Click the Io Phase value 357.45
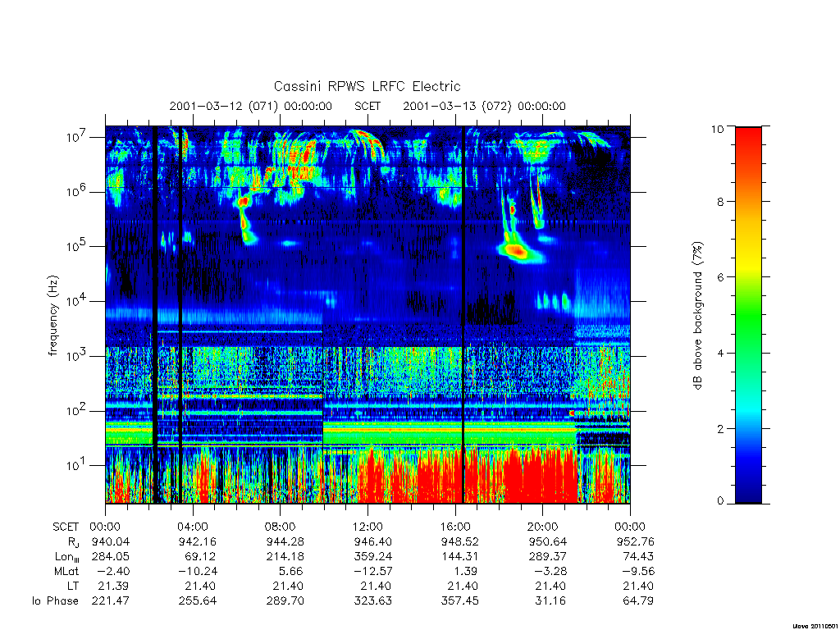 coord(459,601)
